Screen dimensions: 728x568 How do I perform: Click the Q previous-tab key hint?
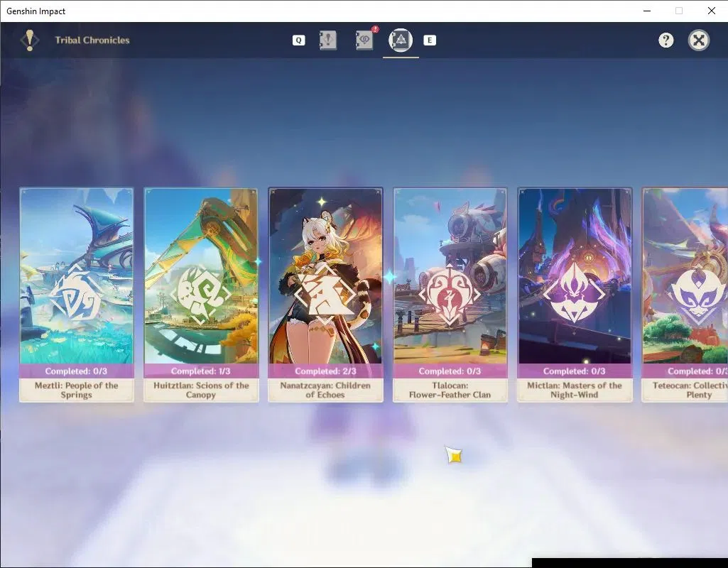click(x=298, y=40)
